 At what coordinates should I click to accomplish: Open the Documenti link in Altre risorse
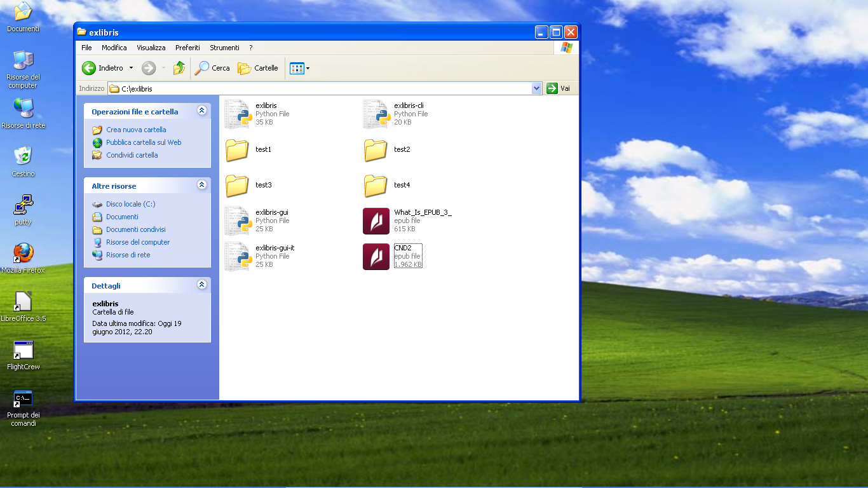point(122,217)
